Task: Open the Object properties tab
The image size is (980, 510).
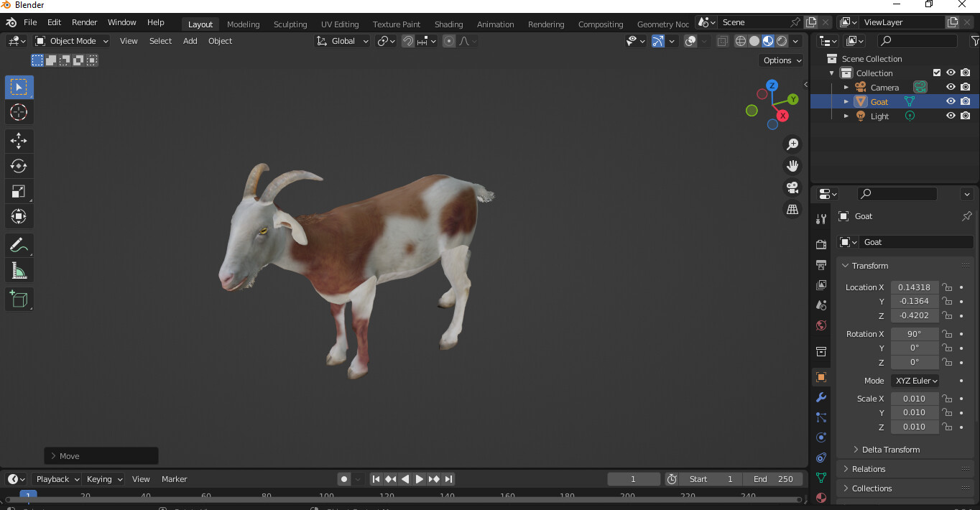Action: point(820,377)
